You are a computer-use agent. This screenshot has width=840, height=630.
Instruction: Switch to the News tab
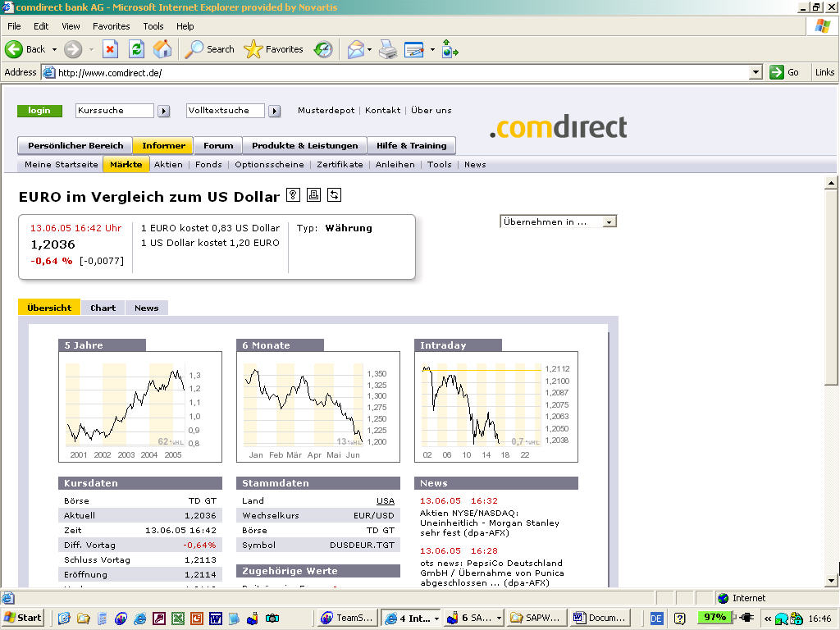(x=146, y=308)
